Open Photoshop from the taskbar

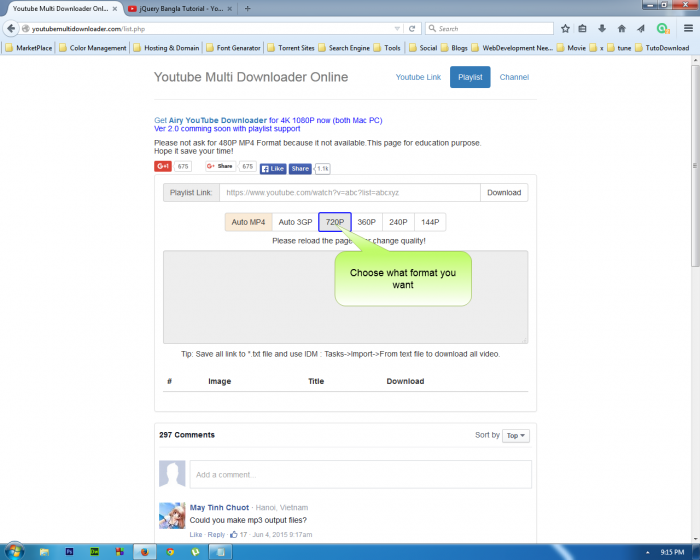(69, 552)
